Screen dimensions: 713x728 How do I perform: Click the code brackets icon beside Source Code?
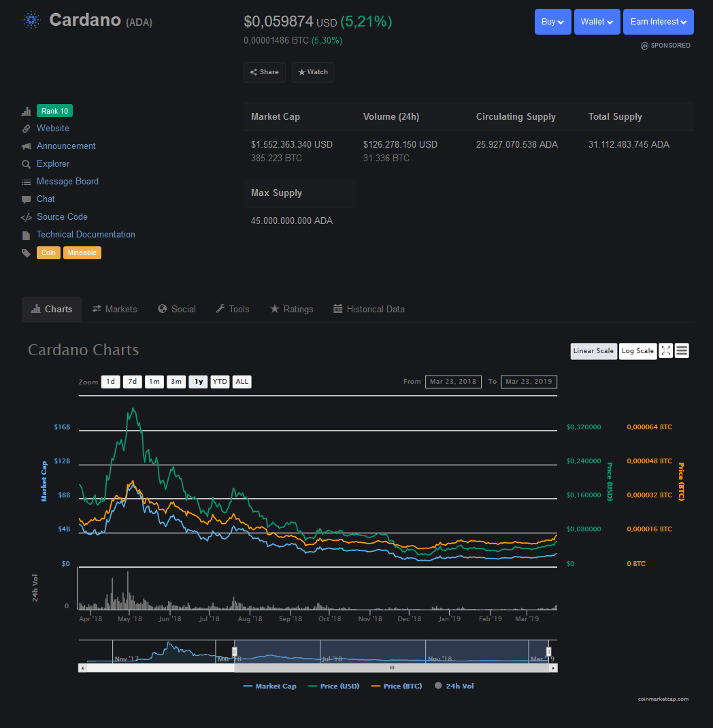[x=26, y=217]
